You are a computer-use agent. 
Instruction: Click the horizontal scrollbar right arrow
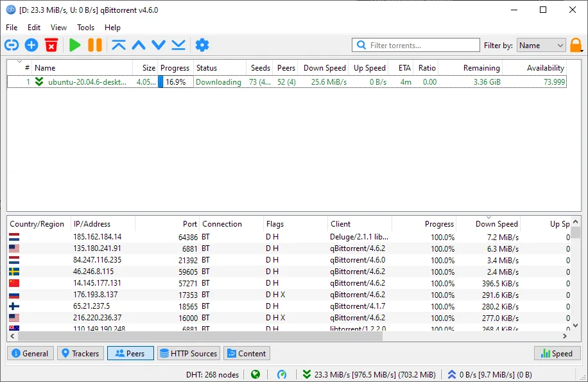click(565, 336)
